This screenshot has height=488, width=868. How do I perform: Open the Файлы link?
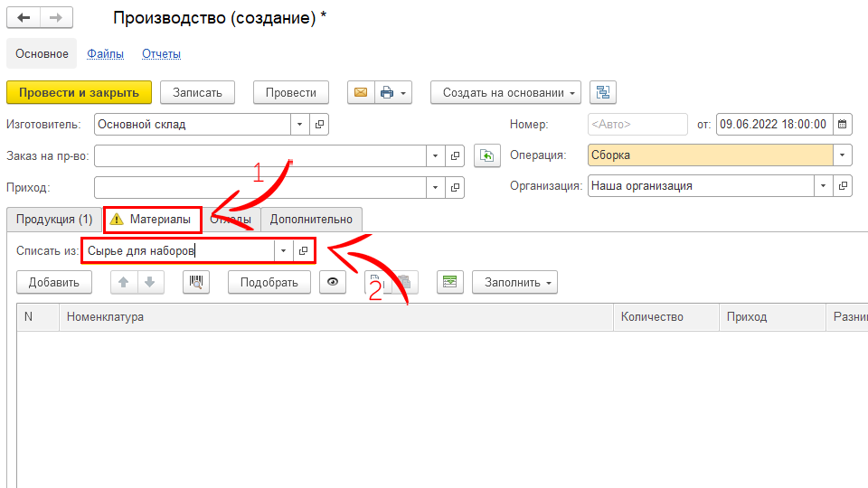[x=105, y=53]
